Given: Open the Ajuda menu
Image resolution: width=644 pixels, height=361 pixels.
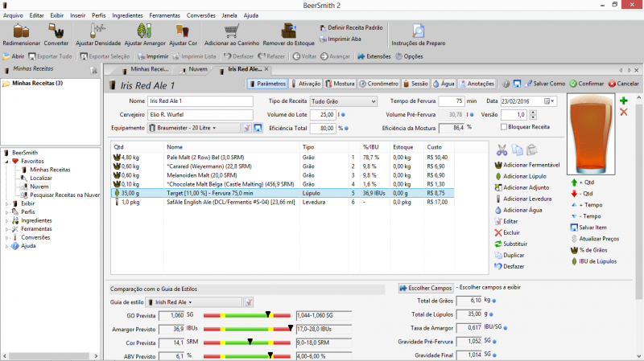Looking at the screenshot, I should pyautogui.click(x=251, y=15).
